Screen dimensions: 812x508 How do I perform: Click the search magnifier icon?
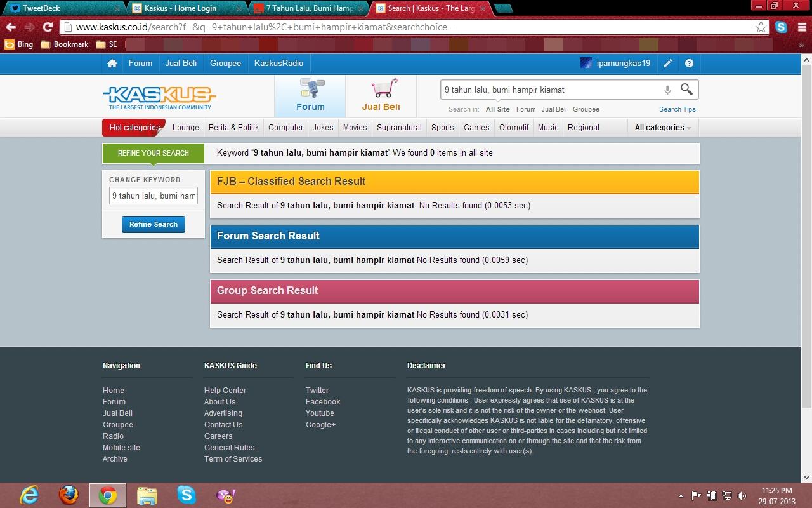pos(686,90)
